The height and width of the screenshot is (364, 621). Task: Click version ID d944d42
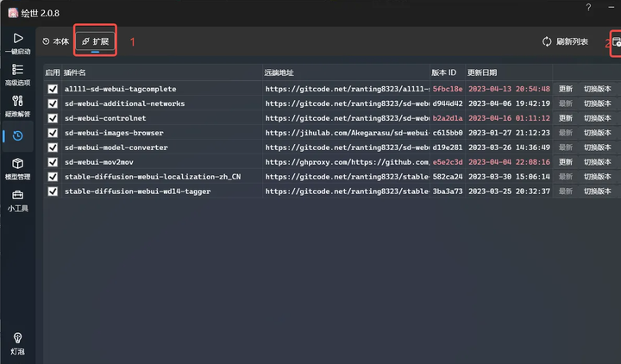tap(448, 104)
